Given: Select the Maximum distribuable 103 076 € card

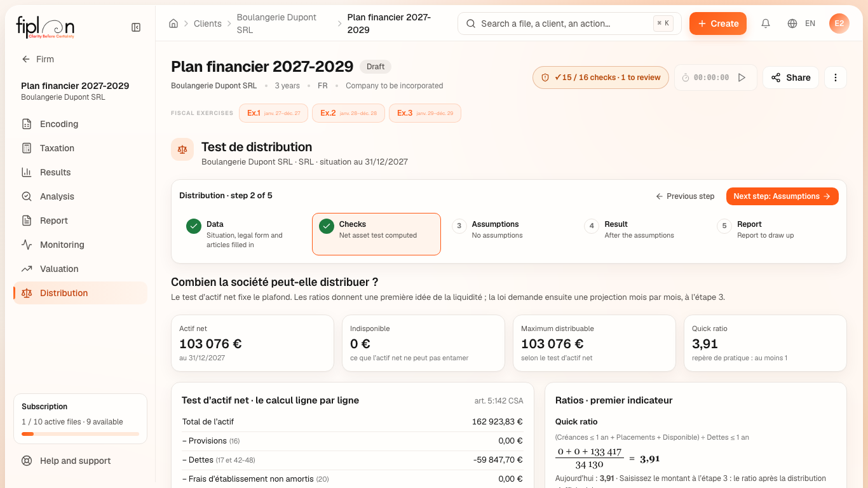Looking at the screenshot, I should pos(593,343).
